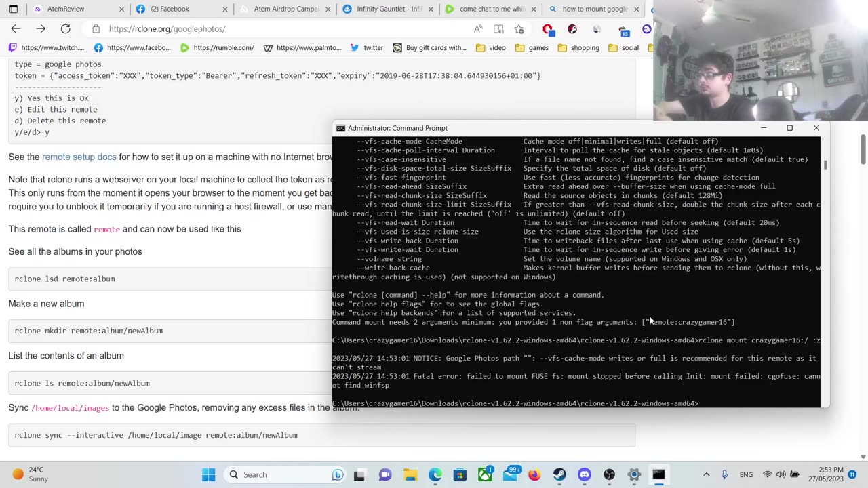Expand the games bookmarks folder
The width and height of the screenshot is (868, 488).
(x=532, y=47)
